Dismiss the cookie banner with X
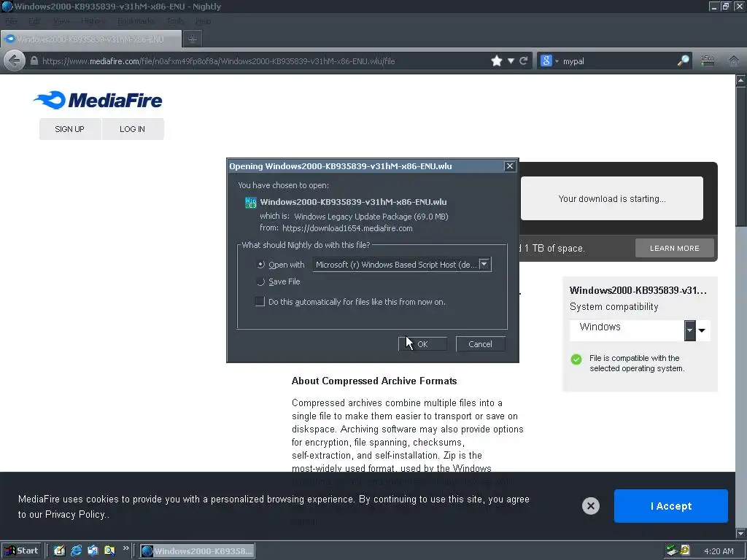Screen dimensions: 747x560 pyautogui.click(x=590, y=506)
